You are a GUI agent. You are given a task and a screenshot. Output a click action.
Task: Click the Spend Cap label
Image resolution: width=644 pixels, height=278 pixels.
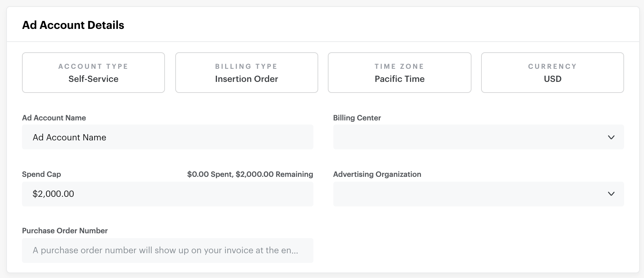coord(41,174)
